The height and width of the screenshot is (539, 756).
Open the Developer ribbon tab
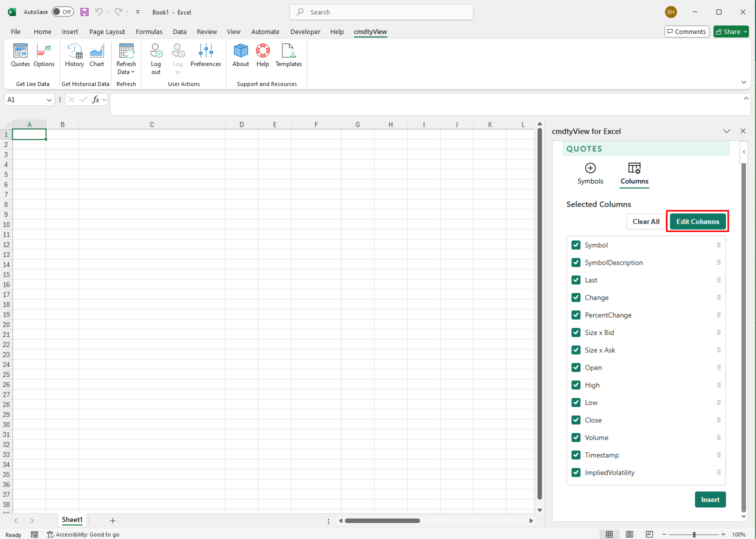(305, 31)
